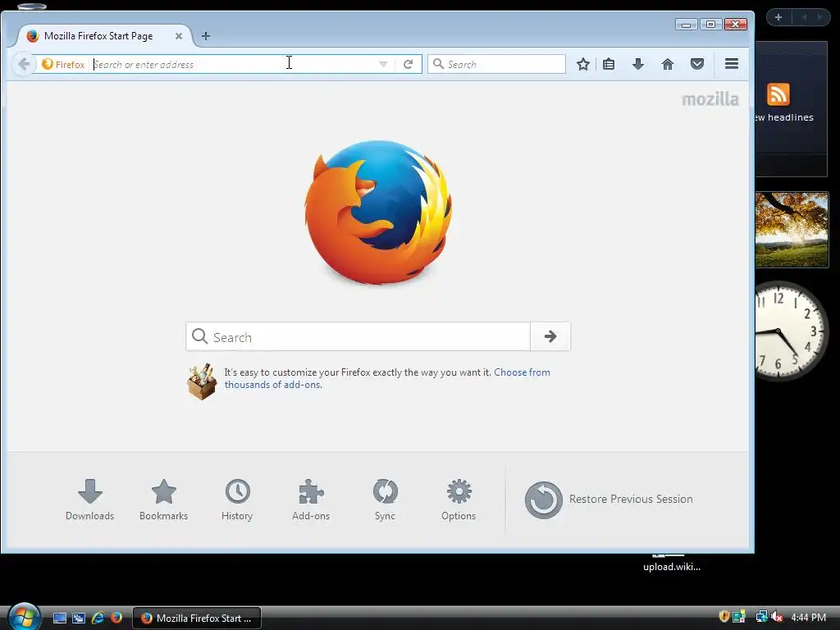Click the network tray icon
Viewport: 840px width, 630px height.
click(x=760, y=617)
